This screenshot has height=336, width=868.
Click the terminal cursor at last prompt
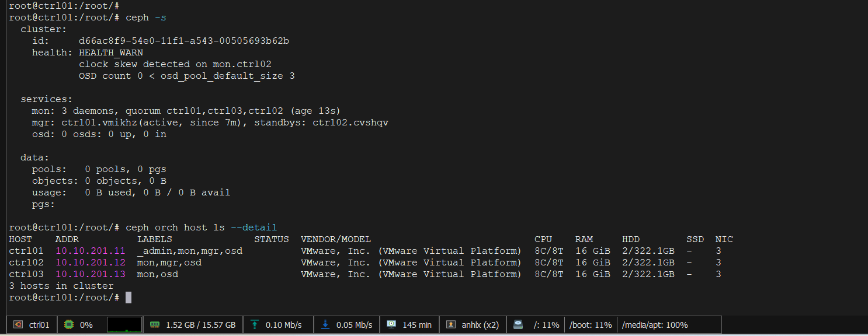pyautogui.click(x=129, y=297)
